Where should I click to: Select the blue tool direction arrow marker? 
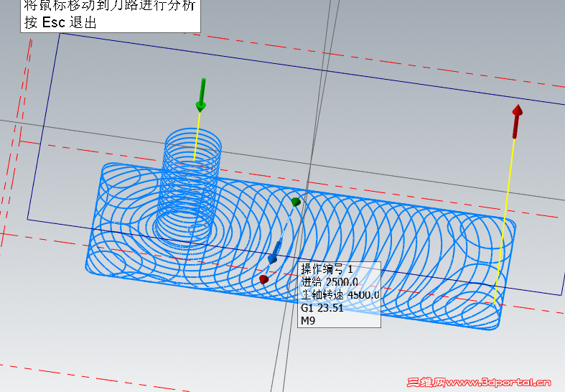(x=274, y=253)
